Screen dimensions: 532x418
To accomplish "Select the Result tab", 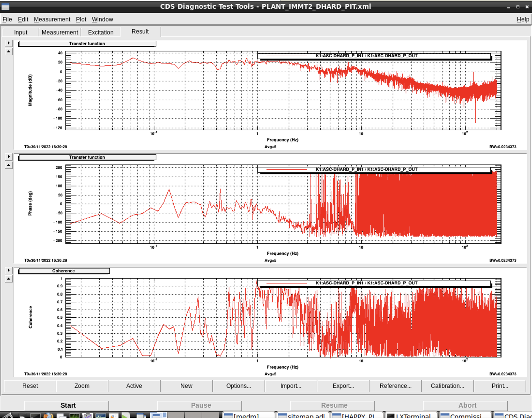I will [x=140, y=32].
